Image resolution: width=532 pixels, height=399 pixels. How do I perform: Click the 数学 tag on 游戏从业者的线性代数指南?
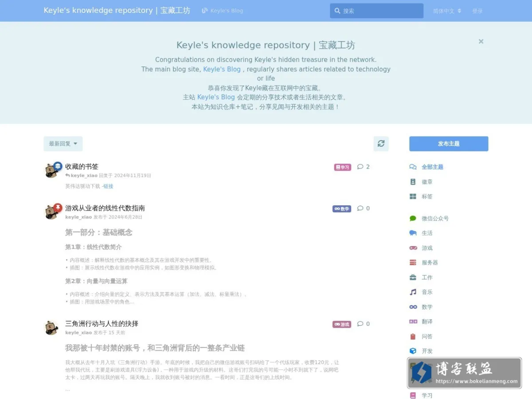(x=342, y=209)
